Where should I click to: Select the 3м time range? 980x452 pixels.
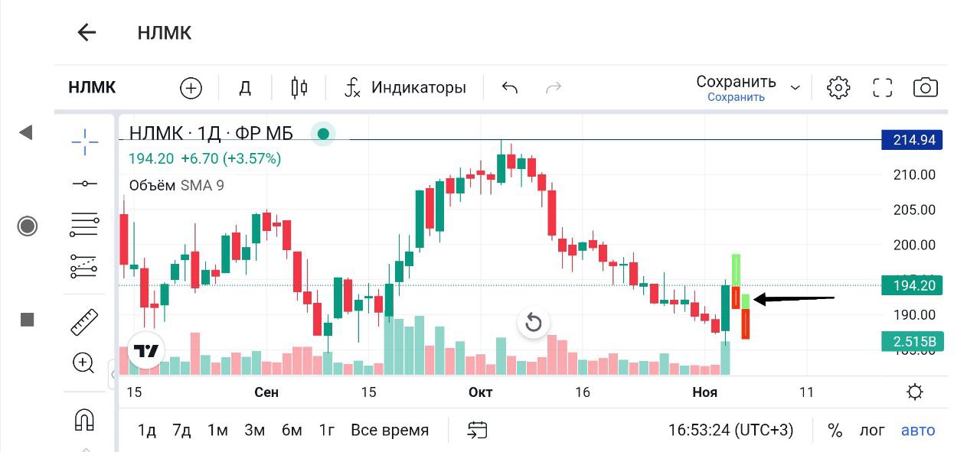[x=254, y=430]
